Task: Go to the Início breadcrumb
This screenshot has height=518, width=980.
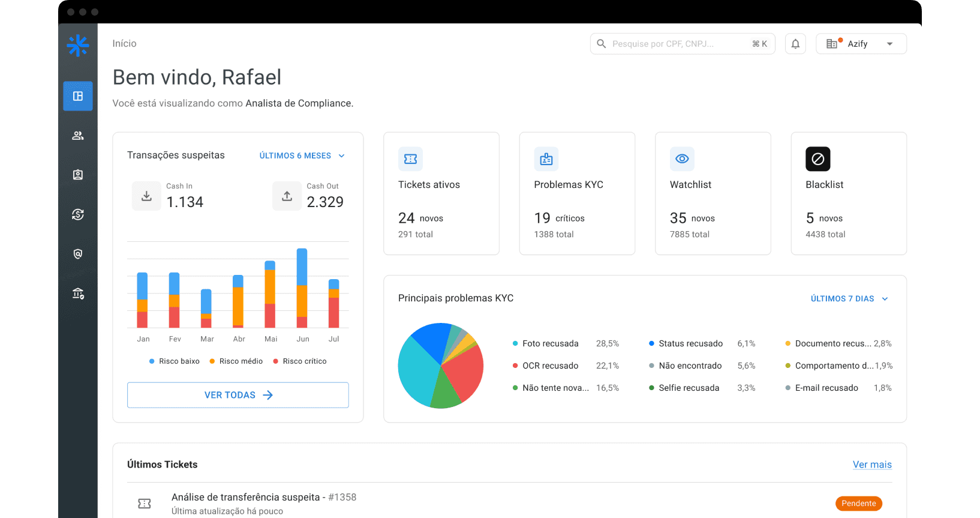Action: [125, 43]
